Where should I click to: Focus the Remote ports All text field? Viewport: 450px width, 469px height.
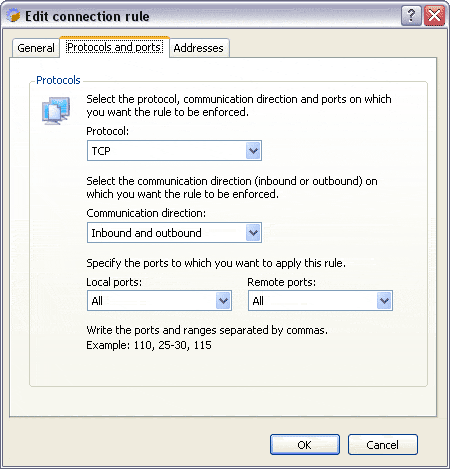(x=313, y=301)
